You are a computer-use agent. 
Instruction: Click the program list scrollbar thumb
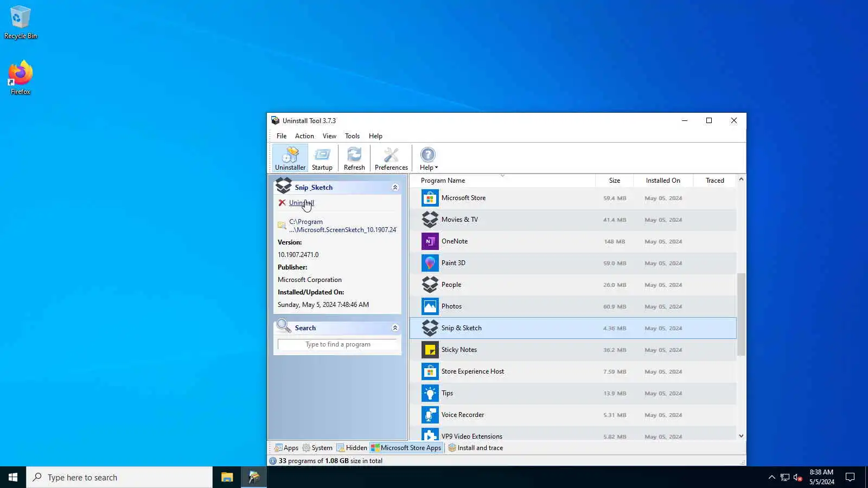pyautogui.click(x=741, y=314)
